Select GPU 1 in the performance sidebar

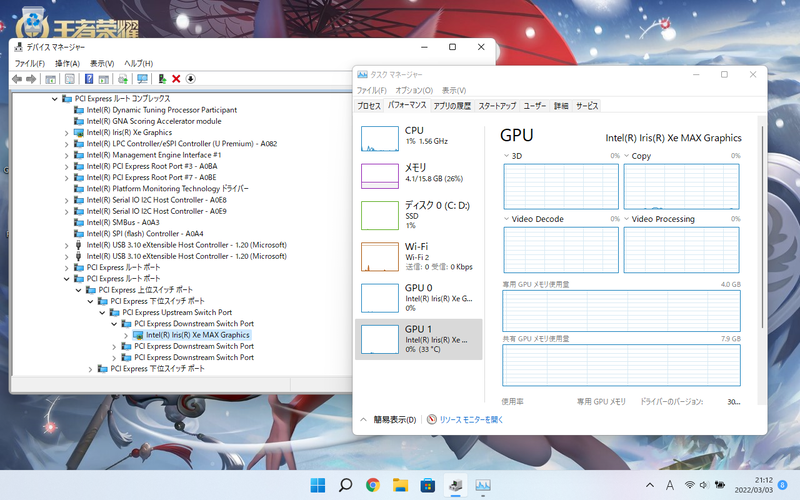[x=418, y=339]
